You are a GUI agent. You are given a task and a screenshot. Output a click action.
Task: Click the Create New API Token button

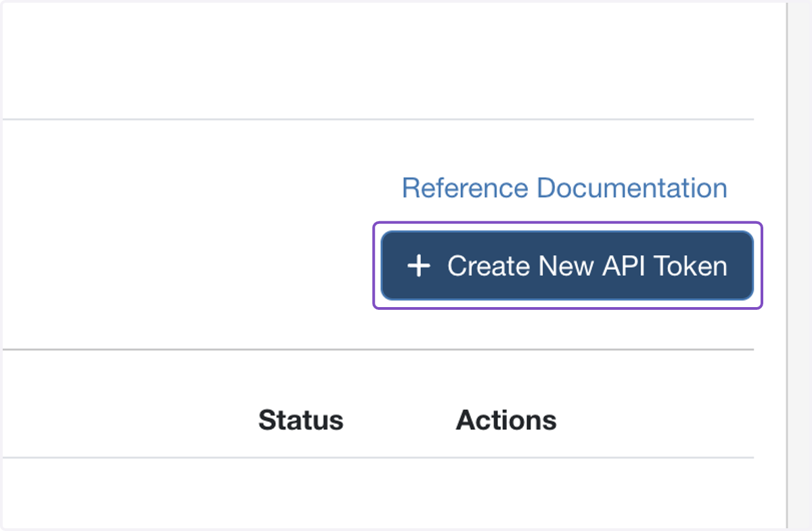click(567, 265)
